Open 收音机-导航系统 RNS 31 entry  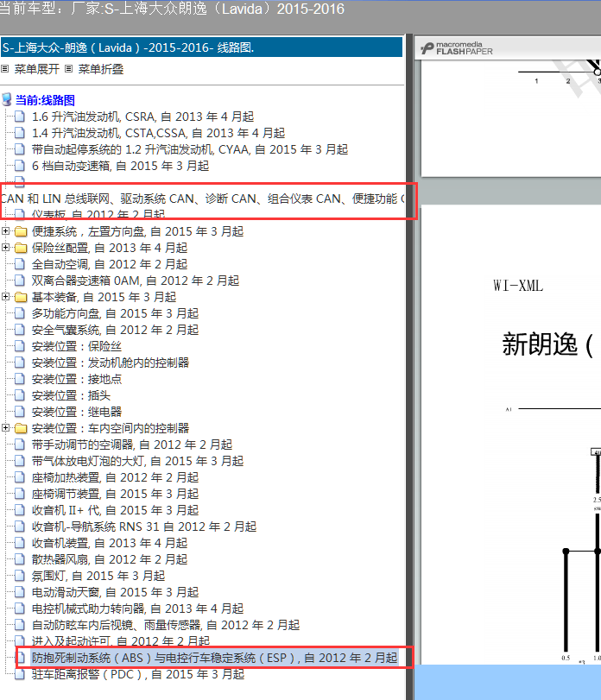point(144,527)
